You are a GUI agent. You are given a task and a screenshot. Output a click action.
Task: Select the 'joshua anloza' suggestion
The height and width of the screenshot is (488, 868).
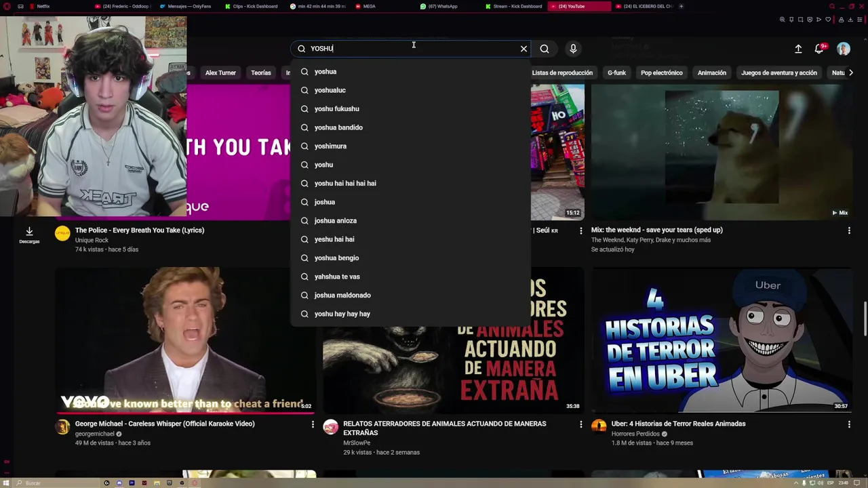point(411,221)
